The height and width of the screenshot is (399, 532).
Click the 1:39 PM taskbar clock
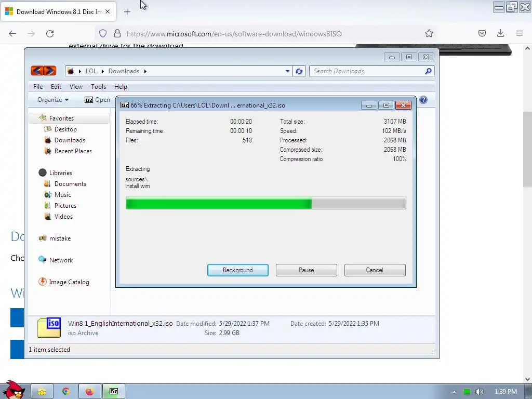506,392
